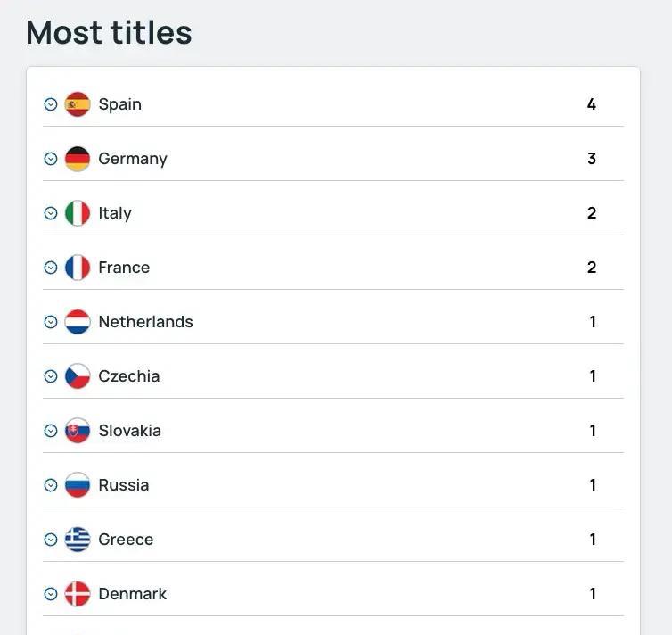Expand the Spain row chevron

click(x=51, y=104)
